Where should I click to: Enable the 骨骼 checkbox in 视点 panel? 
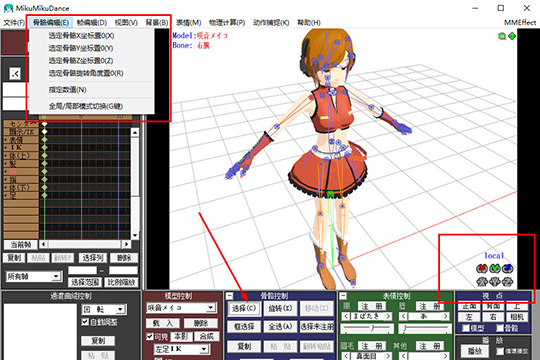pos(500,328)
